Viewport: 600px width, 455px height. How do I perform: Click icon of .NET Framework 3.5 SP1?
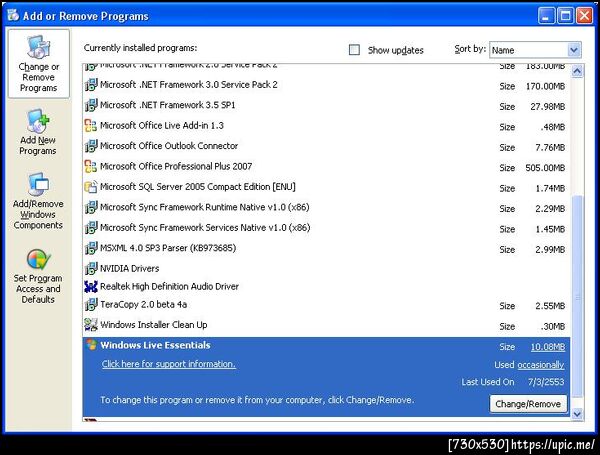(x=91, y=105)
